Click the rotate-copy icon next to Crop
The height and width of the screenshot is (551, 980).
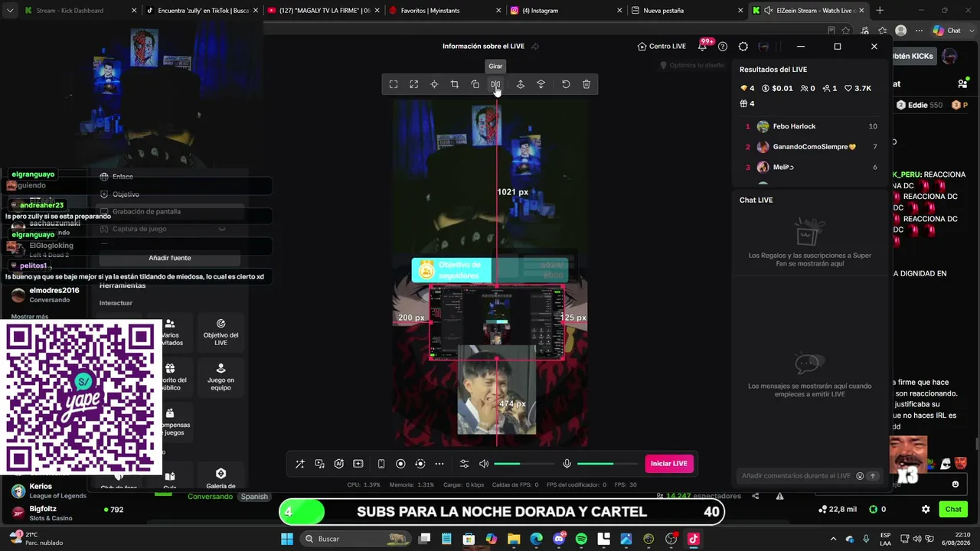(x=475, y=84)
